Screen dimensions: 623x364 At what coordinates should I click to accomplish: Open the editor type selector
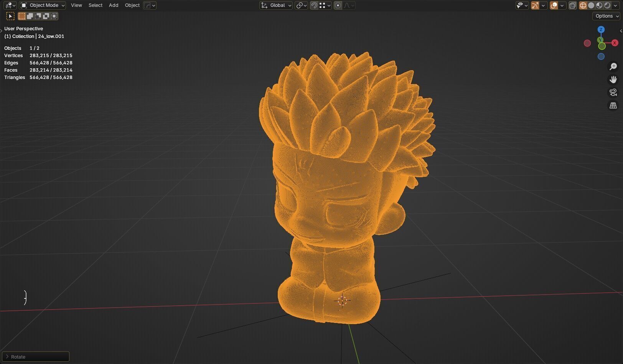click(10, 5)
